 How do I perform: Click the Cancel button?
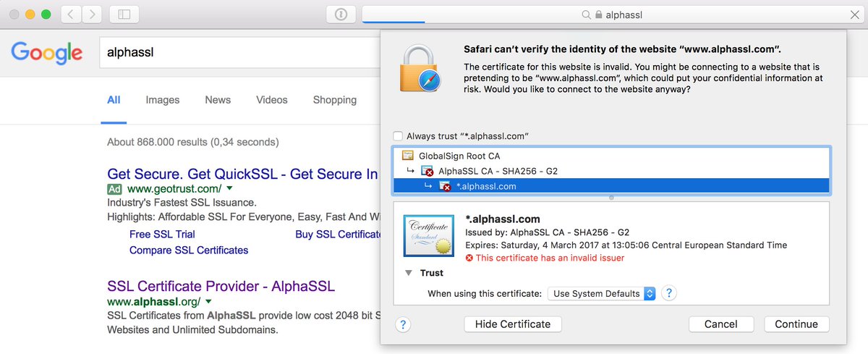click(721, 324)
